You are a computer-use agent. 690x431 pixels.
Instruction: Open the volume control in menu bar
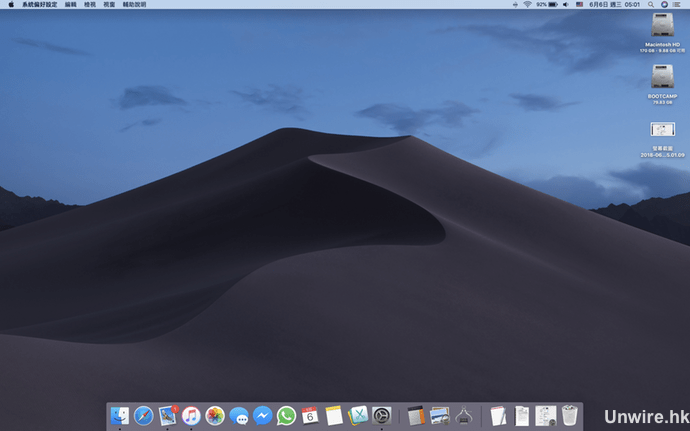566,4
